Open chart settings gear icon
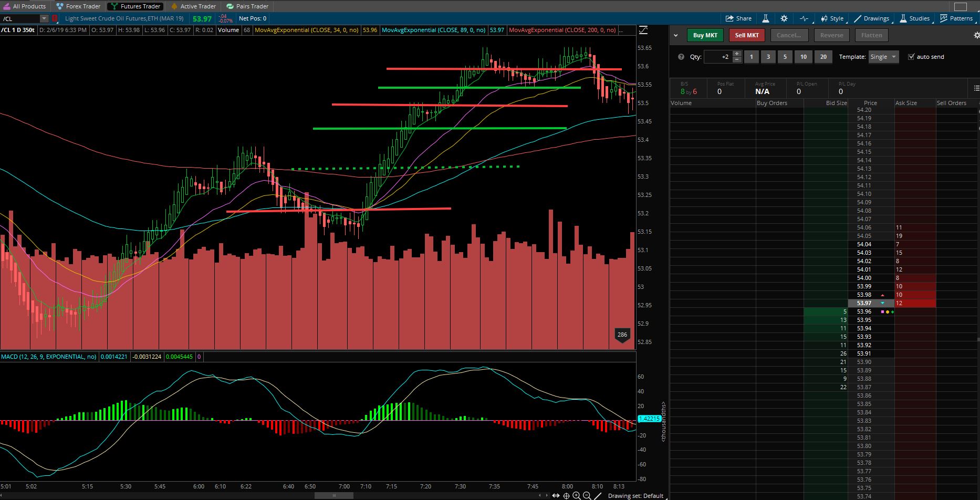Viewport: 980px width, 500px height. [784, 18]
